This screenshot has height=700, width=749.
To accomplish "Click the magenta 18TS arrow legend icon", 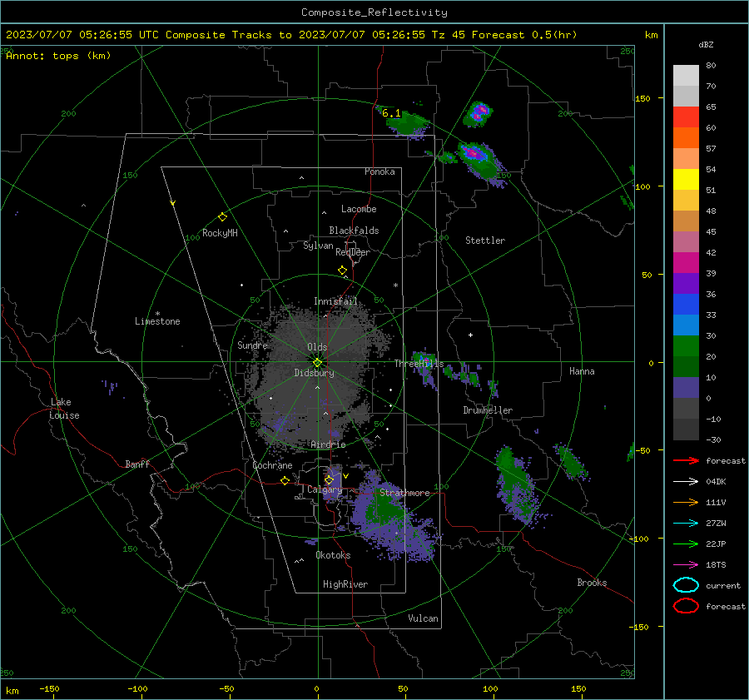I will point(686,565).
